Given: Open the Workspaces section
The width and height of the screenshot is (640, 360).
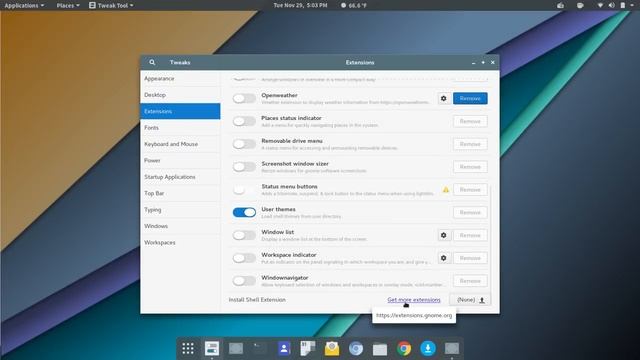Looking at the screenshot, I should (180, 242).
